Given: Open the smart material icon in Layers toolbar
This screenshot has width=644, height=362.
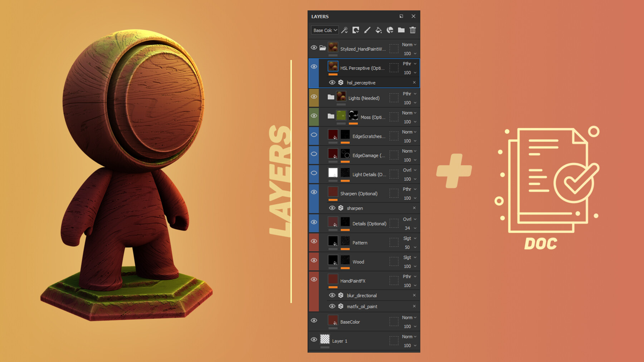Looking at the screenshot, I should point(390,30).
